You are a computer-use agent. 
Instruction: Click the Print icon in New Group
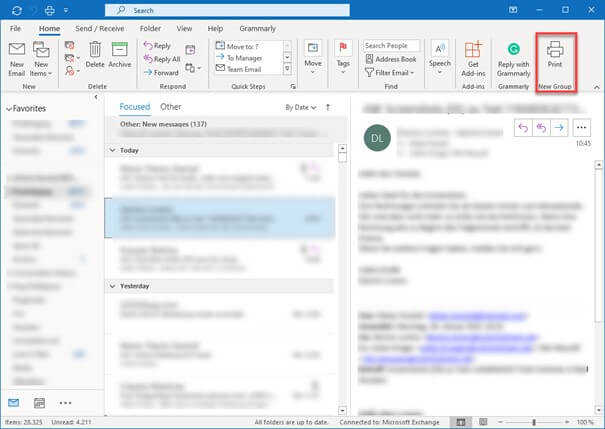coord(555,54)
